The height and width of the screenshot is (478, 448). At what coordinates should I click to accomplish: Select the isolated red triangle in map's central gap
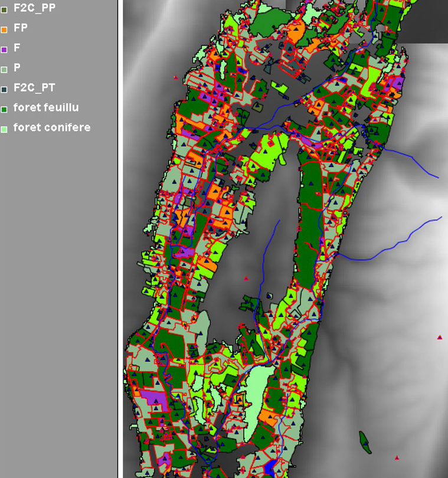pos(246,278)
